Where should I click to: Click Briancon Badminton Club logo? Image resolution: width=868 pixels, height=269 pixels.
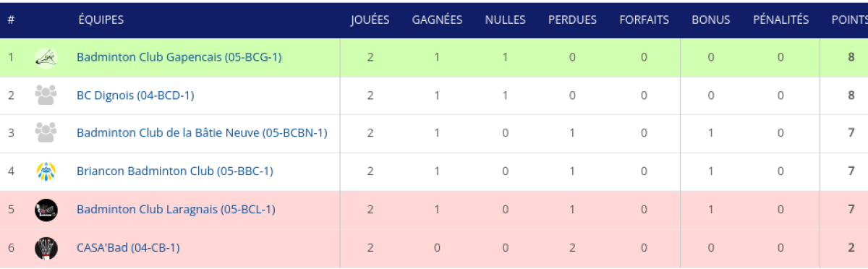point(46,171)
